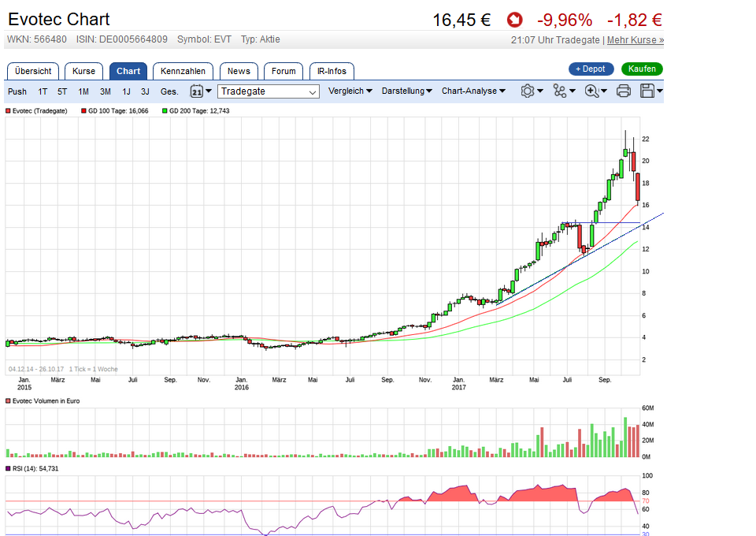Open the News tab

click(x=239, y=71)
